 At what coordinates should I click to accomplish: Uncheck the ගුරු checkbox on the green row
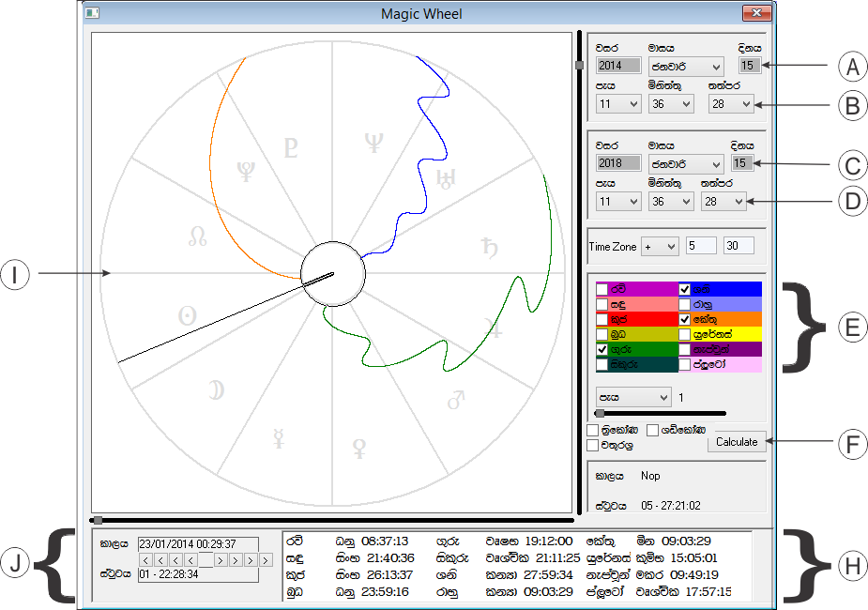(x=602, y=349)
